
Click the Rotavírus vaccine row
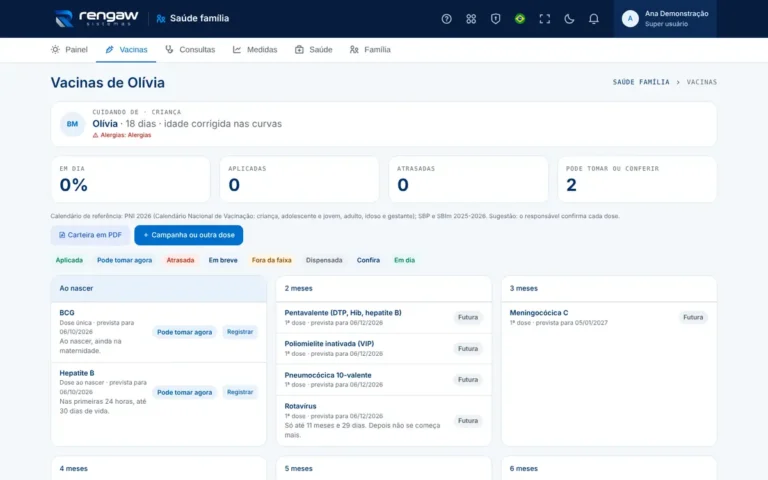coord(384,420)
